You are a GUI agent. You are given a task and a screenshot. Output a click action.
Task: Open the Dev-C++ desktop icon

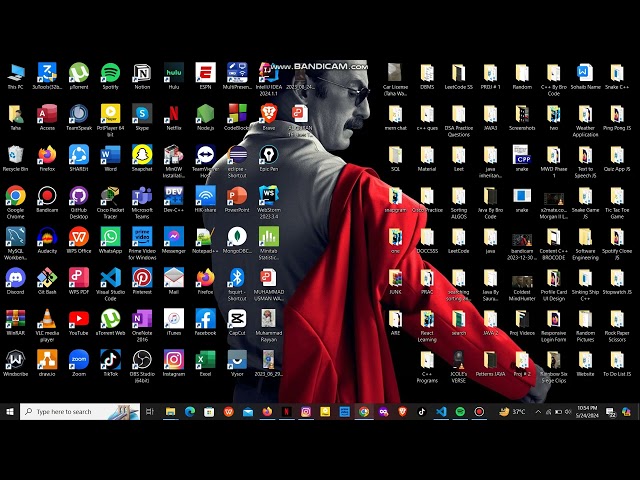pyautogui.click(x=174, y=196)
